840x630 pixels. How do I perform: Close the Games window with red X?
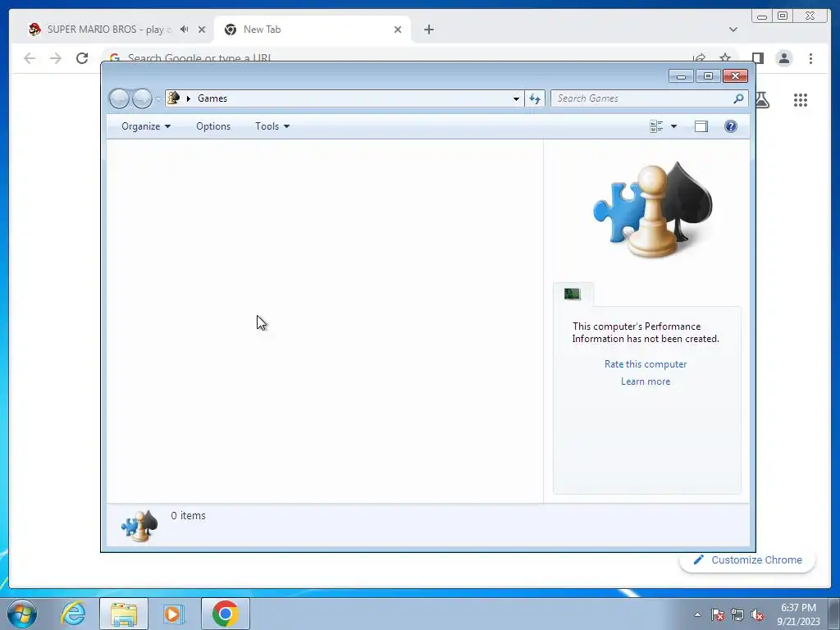click(x=735, y=76)
